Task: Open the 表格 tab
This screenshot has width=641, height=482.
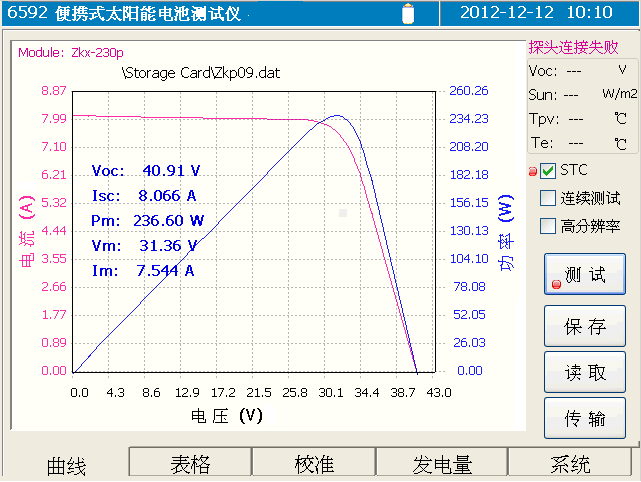Action: [x=190, y=464]
